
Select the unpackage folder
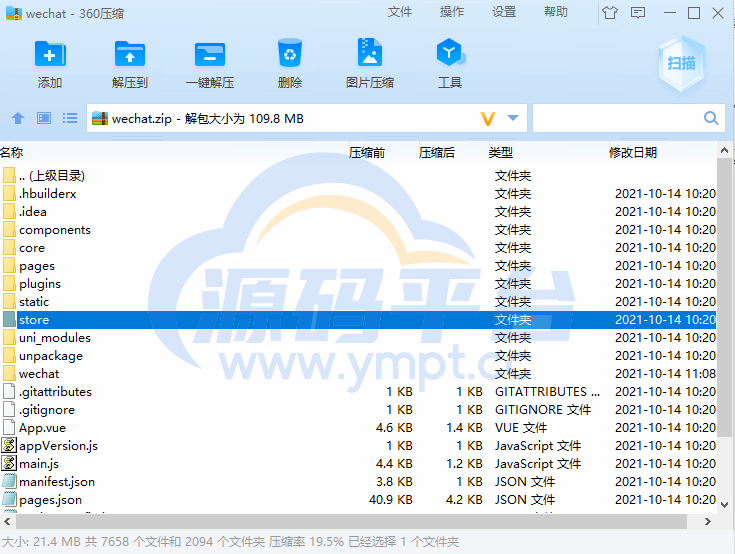51,356
